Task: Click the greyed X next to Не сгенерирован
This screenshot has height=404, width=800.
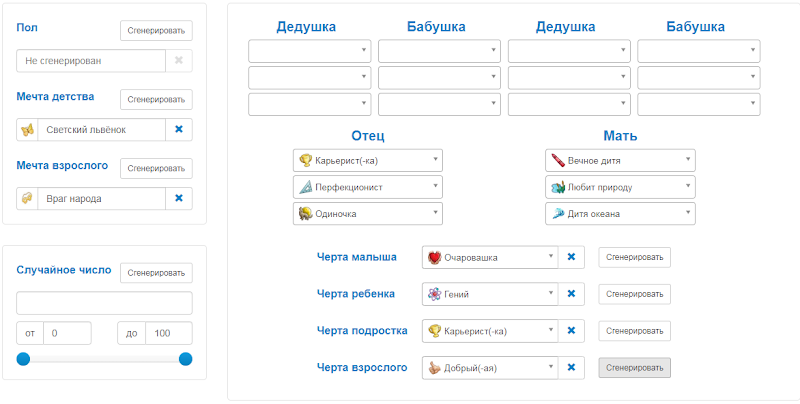Action: coord(179,61)
